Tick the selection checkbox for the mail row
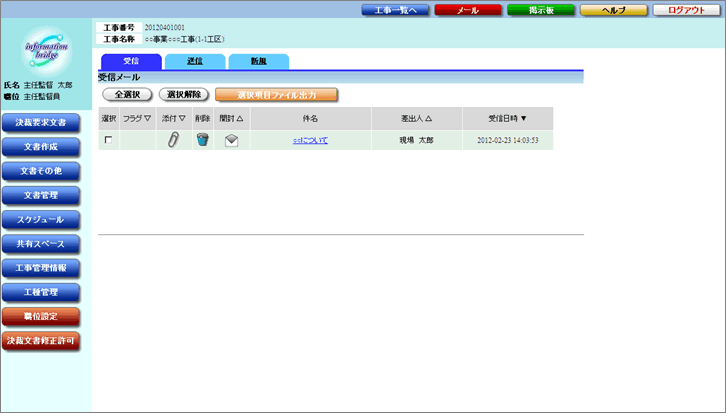The height and width of the screenshot is (413, 726). point(108,140)
